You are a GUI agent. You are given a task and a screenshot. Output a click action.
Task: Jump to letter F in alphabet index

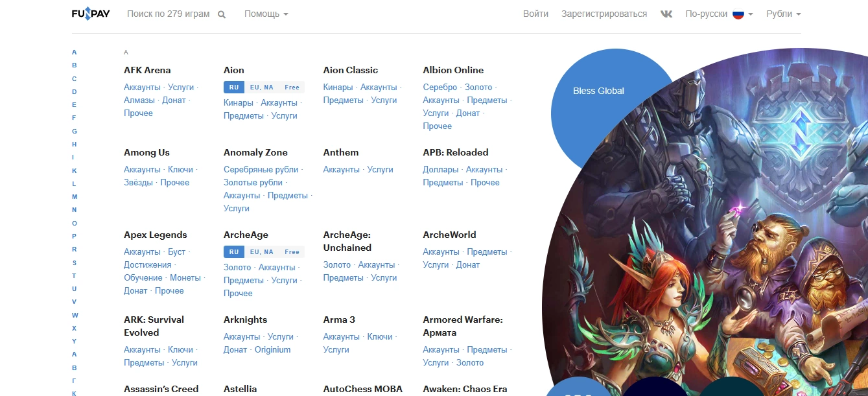pyautogui.click(x=75, y=118)
